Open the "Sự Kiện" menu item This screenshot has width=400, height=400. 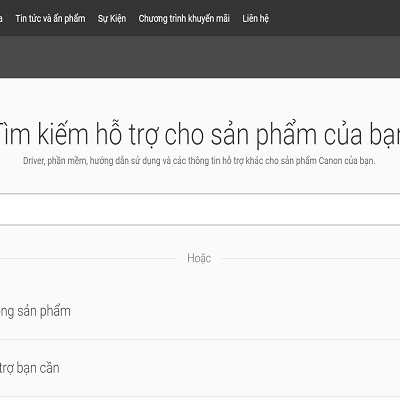click(112, 18)
